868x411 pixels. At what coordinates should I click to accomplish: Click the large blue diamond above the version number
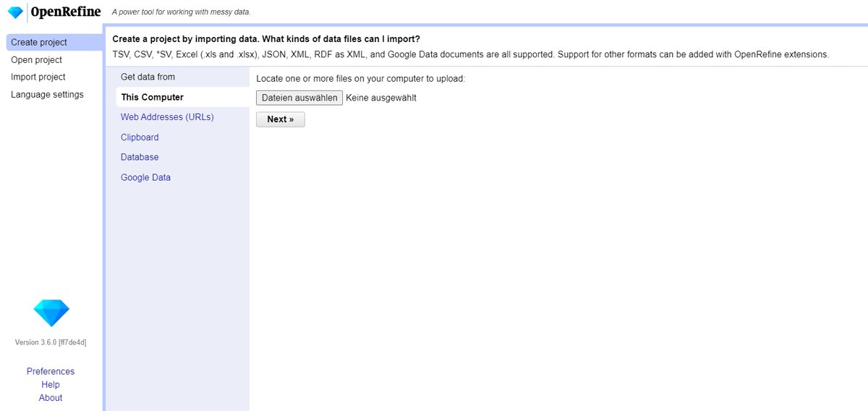(51, 313)
